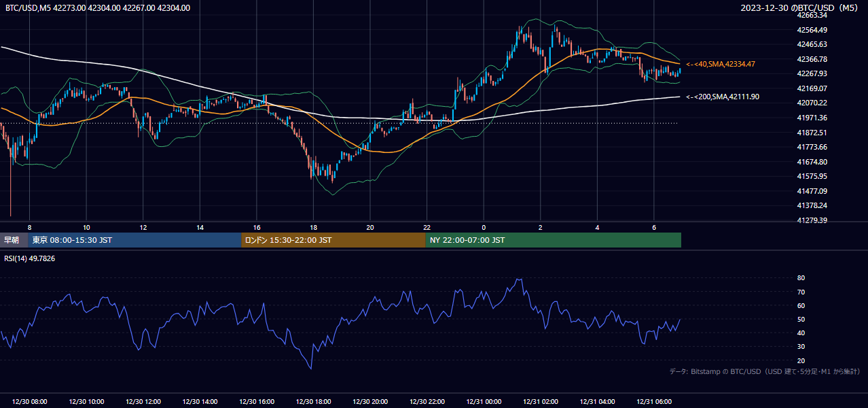Click bottom time label 12/30 14:00
The image size is (868, 408).
coord(200,402)
